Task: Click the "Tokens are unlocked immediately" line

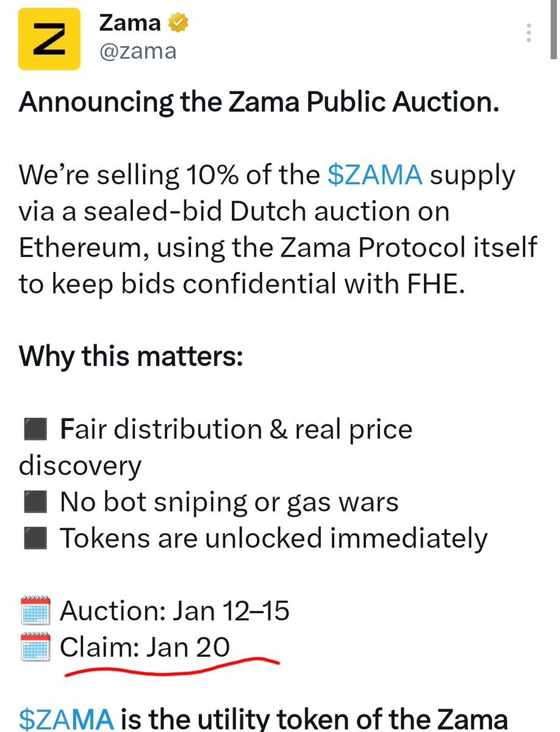Action: [x=273, y=539]
